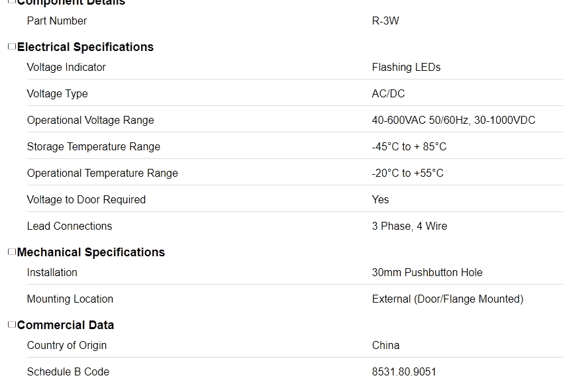Click the Commercial Data heading text
This screenshot has height=392, width=563.
(x=66, y=325)
